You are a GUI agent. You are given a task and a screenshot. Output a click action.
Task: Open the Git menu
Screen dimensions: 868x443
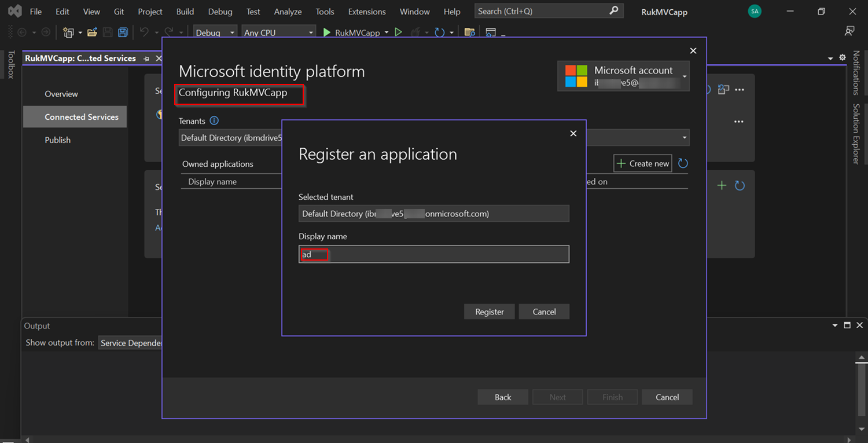tap(119, 12)
